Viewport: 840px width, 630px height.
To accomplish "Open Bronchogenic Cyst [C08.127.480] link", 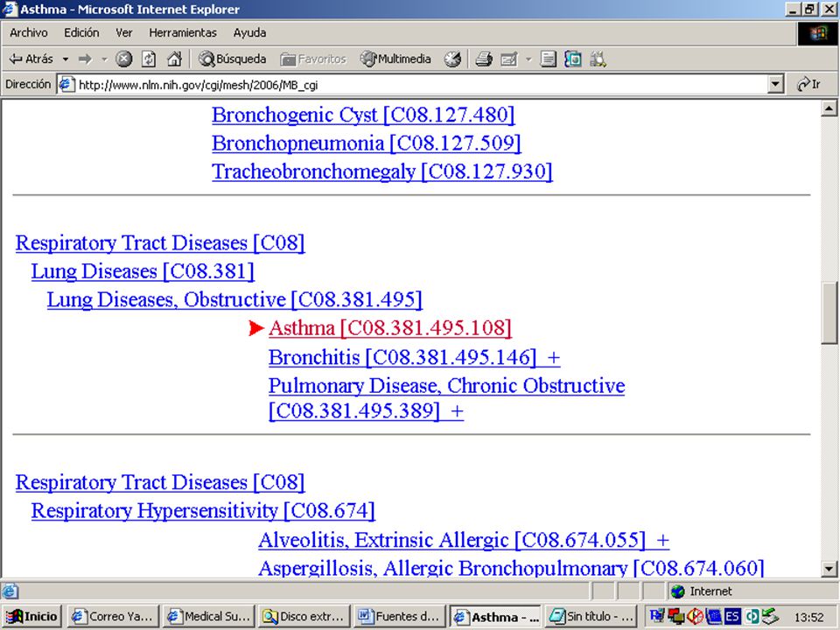I will click(363, 115).
